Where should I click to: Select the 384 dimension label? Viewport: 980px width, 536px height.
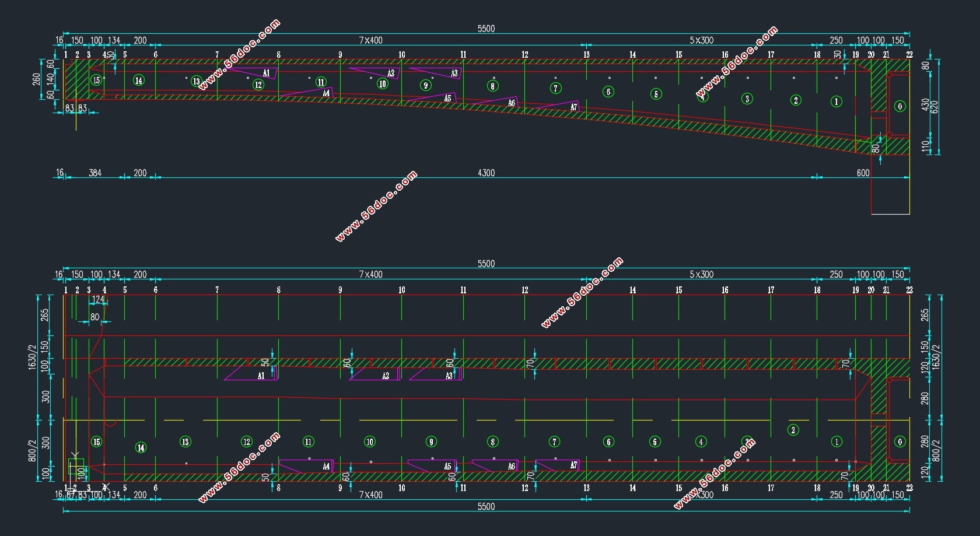(94, 173)
